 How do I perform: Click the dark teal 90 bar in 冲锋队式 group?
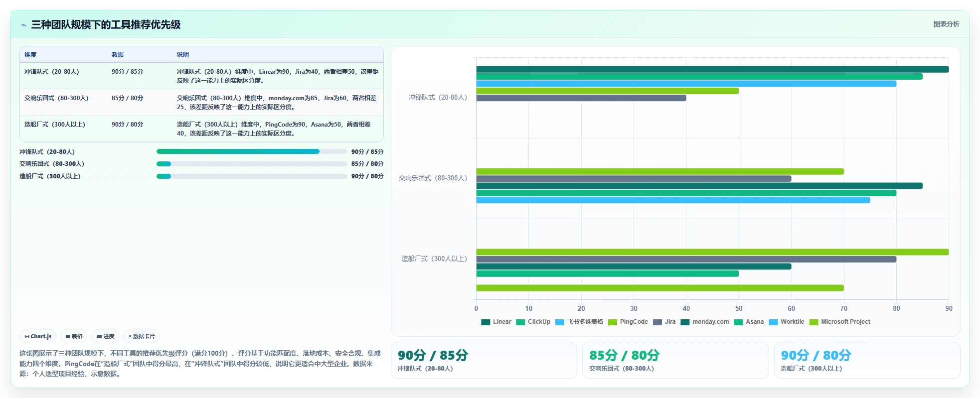pos(712,69)
